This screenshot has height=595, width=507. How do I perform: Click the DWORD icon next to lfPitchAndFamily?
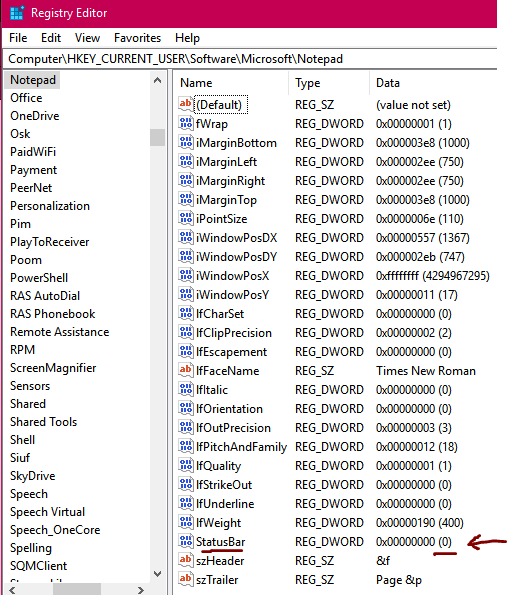[x=185, y=446]
